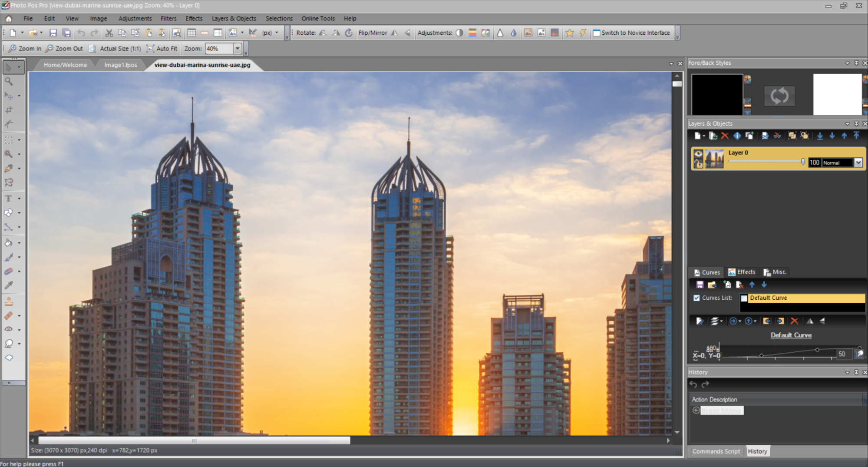Image resolution: width=868 pixels, height=467 pixels.
Task: Choose the Eyedropper color picker tool
Action: (8, 285)
